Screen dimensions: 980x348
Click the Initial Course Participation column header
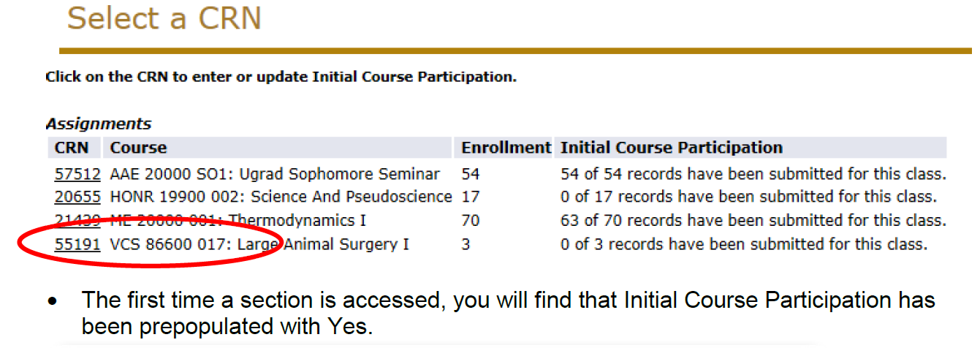[x=671, y=148]
